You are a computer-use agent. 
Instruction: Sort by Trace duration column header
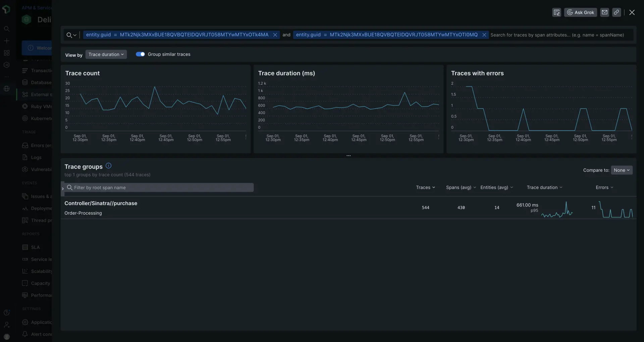click(544, 187)
